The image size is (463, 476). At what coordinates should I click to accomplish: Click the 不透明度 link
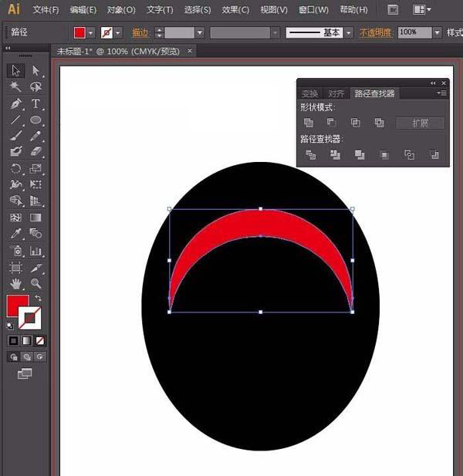click(x=376, y=33)
